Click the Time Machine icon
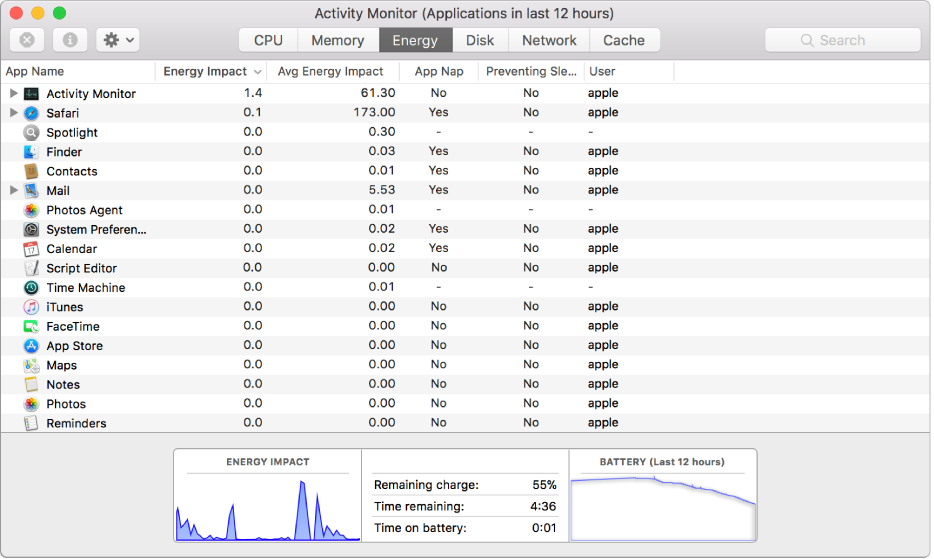This screenshot has width=934, height=559. (31, 287)
